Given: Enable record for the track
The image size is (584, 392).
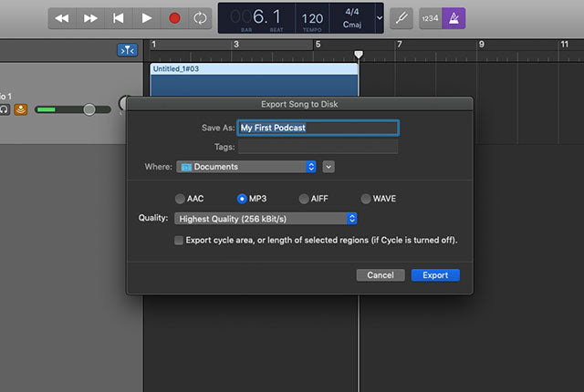Looking at the screenshot, I should [20, 109].
